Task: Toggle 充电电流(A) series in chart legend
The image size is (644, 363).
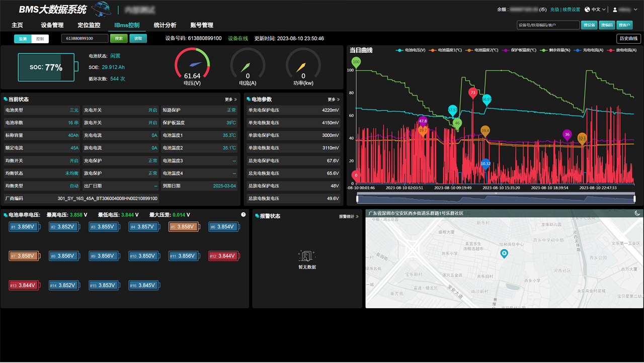Action: coord(588,50)
